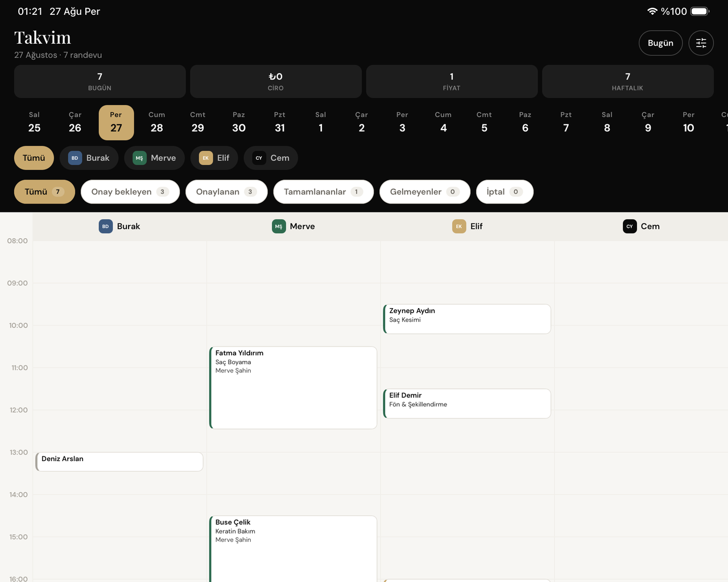Open the HAFTALIK stat card
This screenshot has height=582, width=728.
(x=628, y=81)
